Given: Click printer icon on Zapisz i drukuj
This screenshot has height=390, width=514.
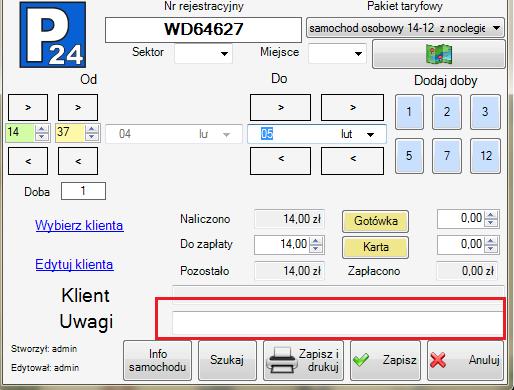Looking at the screenshot, I should (283, 360).
